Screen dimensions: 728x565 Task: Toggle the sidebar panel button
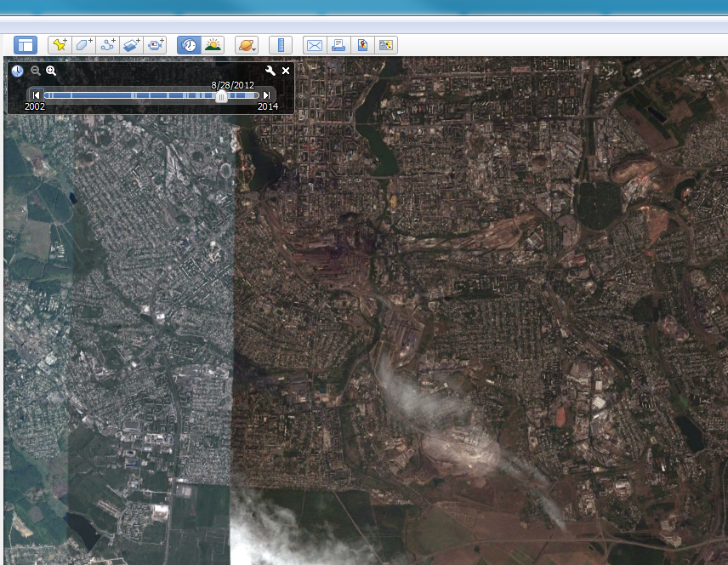[26, 45]
